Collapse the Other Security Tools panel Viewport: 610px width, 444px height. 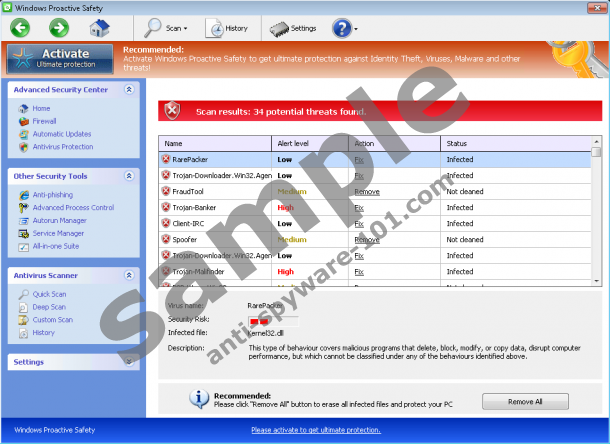pyautogui.click(x=129, y=176)
